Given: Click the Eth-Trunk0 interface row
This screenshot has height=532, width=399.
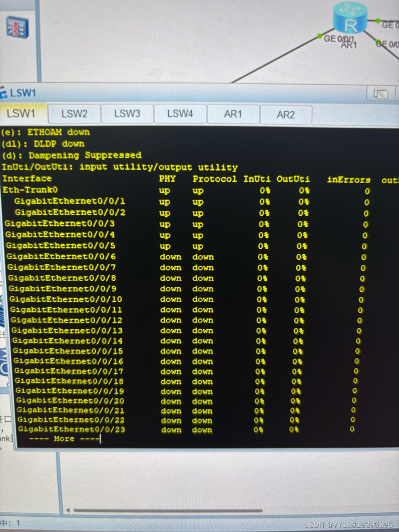Looking at the screenshot, I should coord(30,190).
